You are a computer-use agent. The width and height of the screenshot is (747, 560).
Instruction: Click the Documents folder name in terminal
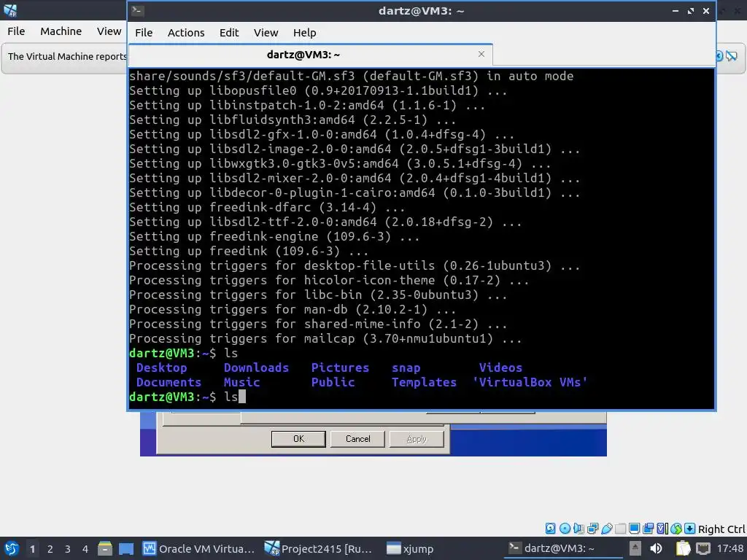coord(169,382)
